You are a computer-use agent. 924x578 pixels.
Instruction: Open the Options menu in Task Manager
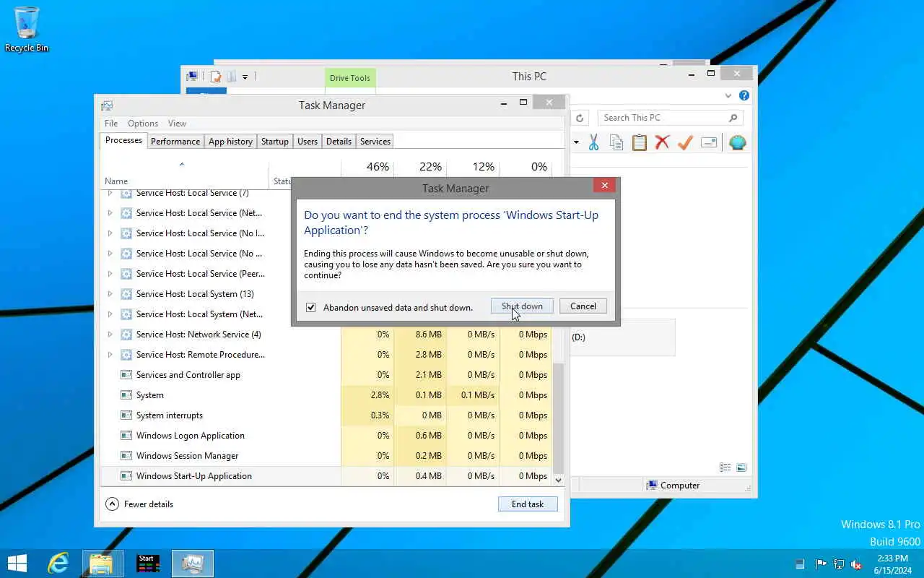point(143,124)
